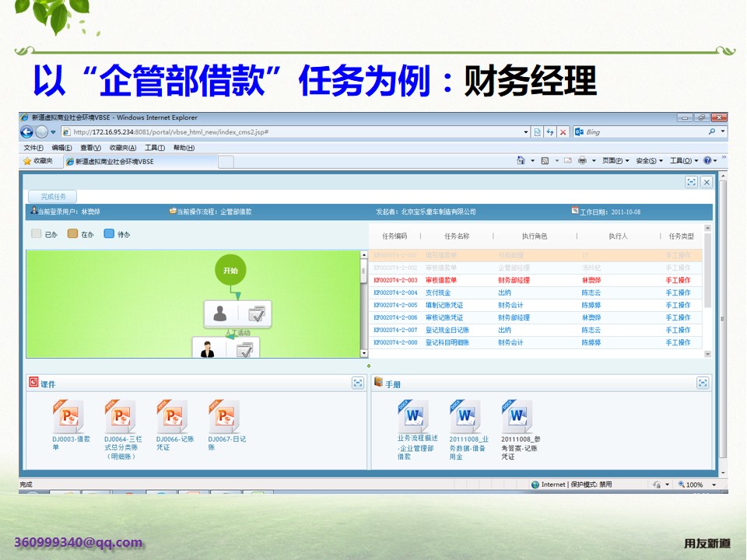
Task: Click the compatibility view icon in the address bar
Action: [x=538, y=132]
